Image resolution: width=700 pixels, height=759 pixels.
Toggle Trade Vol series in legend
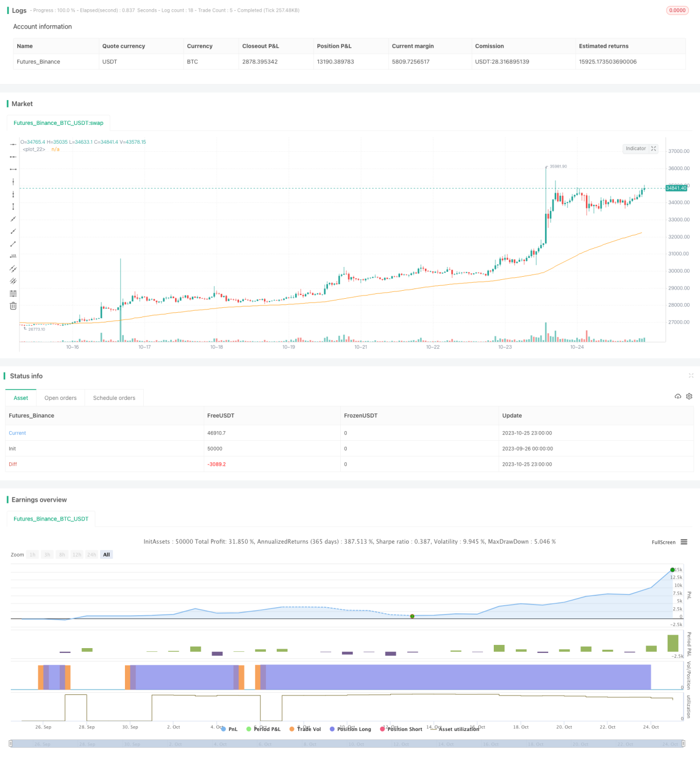(305, 729)
